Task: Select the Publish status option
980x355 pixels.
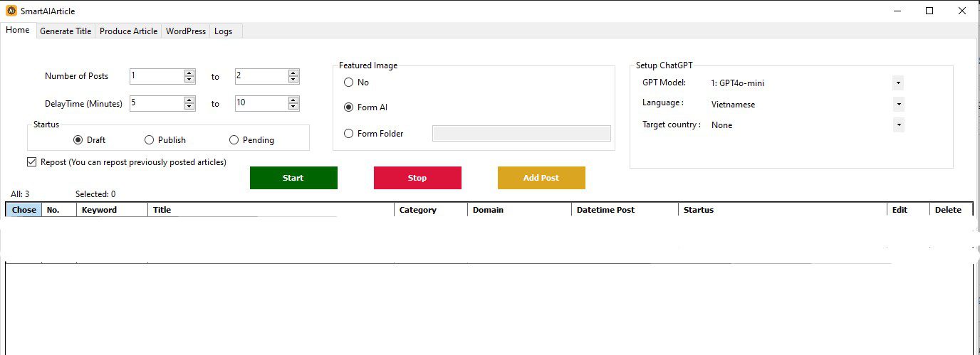Action: point(165,140)
